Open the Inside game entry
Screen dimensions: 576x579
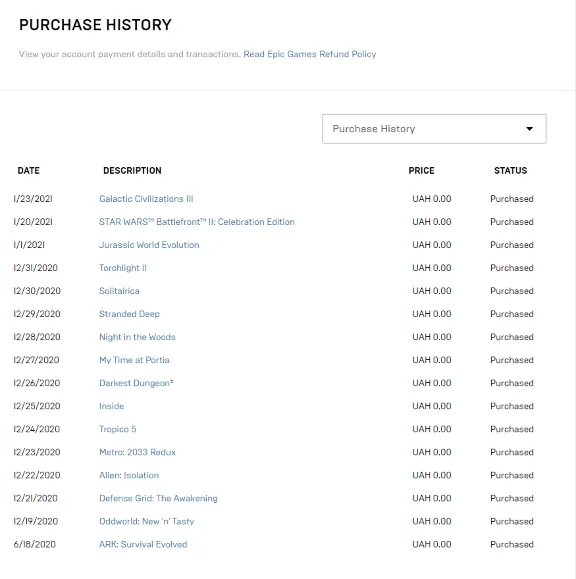tap(112, 406)
